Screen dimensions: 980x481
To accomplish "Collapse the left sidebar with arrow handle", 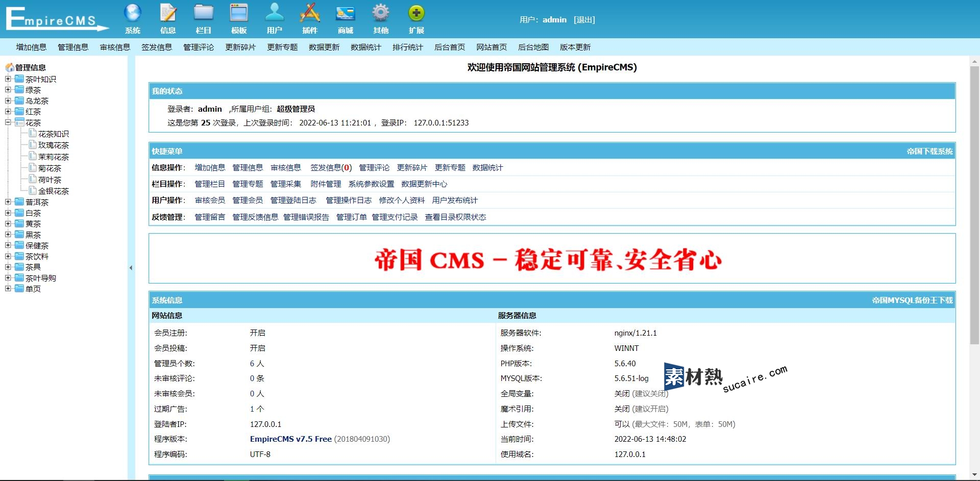I will tap(131, 268).
